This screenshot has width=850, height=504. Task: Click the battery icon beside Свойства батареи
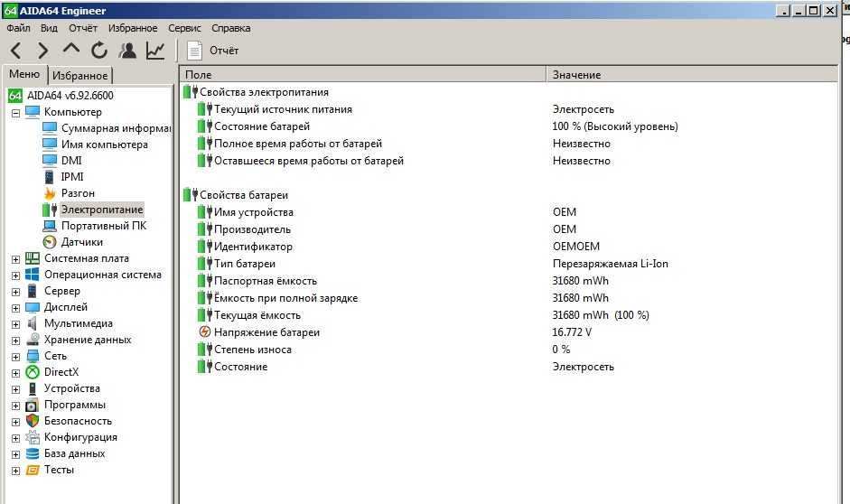click(x=191, y=194)
